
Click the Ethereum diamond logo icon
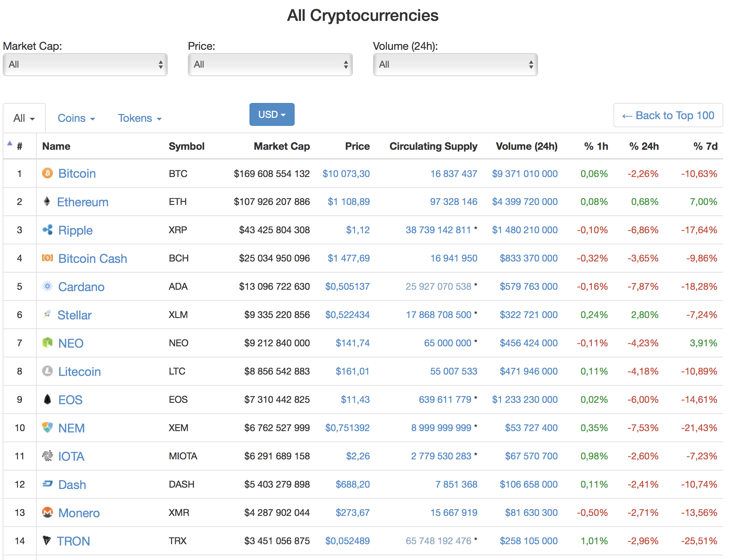(x=47, y=202)
